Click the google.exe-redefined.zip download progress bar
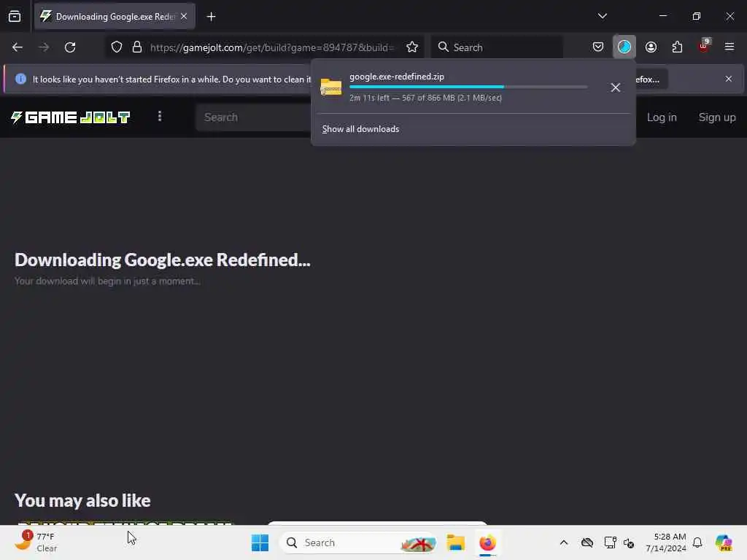The height and width of the screenshot is (560, 747). (x=468, y=87)
